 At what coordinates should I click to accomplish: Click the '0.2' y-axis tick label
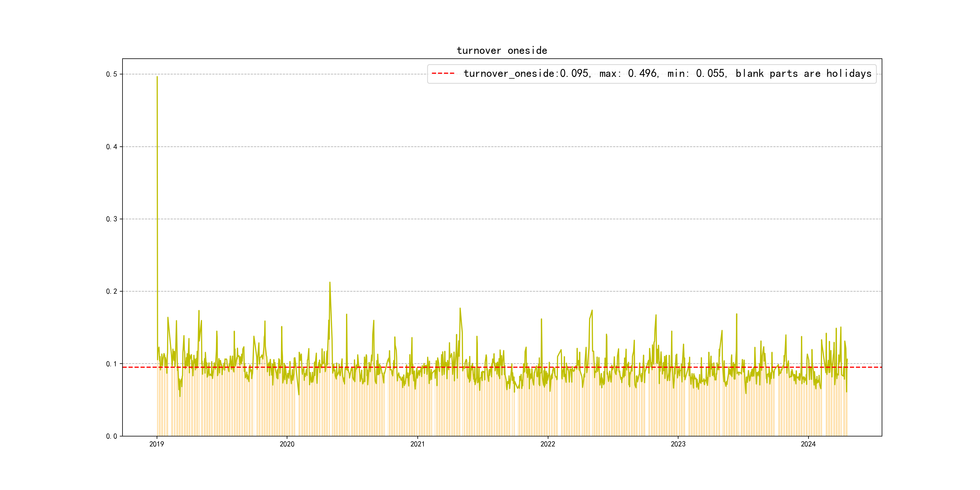coord(112,291)
